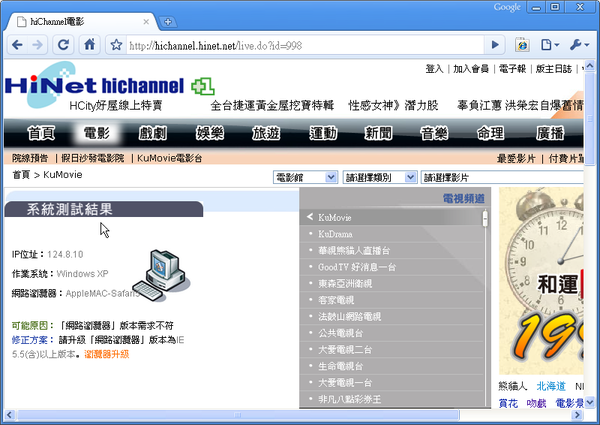Open a new tab with the plus button
Screen dimensions: 600x425
click(168, 22)
